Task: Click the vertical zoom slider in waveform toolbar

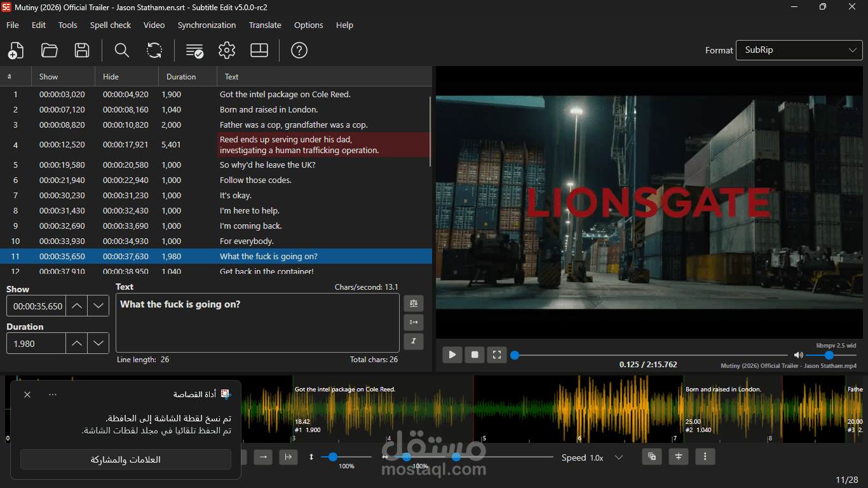Action: [x=333, y=457]
